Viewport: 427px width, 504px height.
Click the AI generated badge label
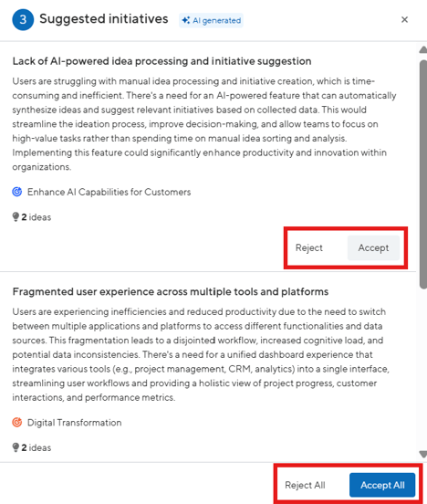[216, 21]
